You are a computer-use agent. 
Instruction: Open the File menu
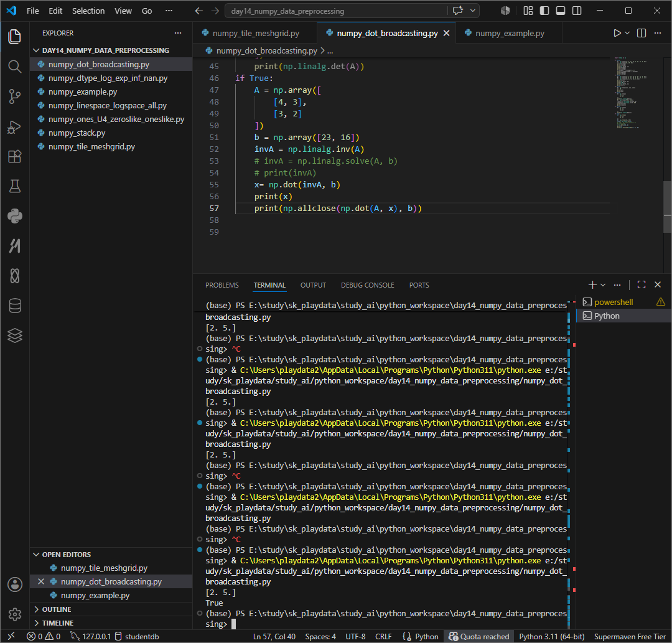32,11
